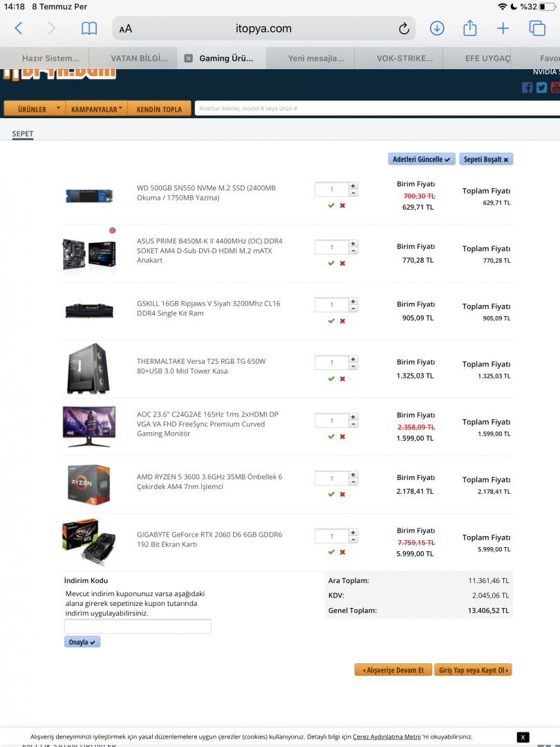Image resolution: width=560 pixels, height=747 pixels.
Task: Increase AMD RYZEN quantity
Action: point(353,474)
